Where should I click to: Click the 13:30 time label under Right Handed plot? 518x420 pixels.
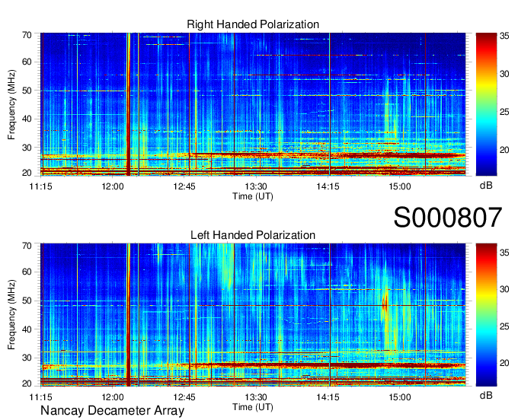point(256,186)
